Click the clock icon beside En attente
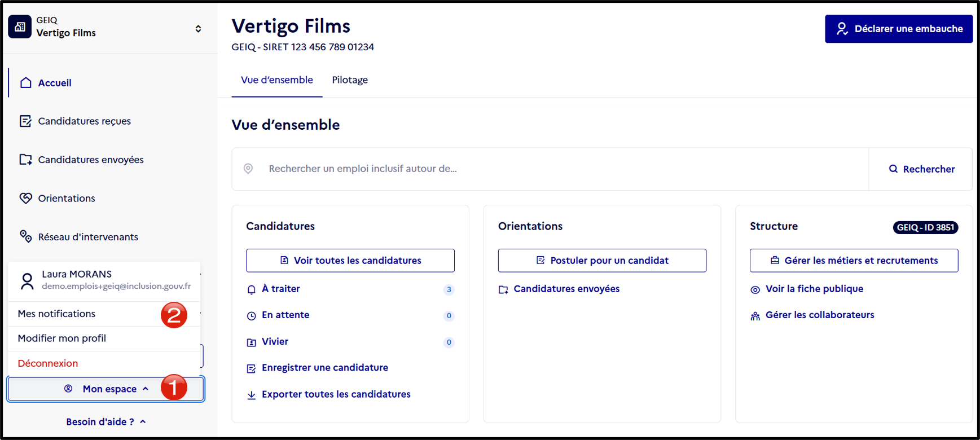The width and height of the screenshot is (980, 440). [252, 316]
